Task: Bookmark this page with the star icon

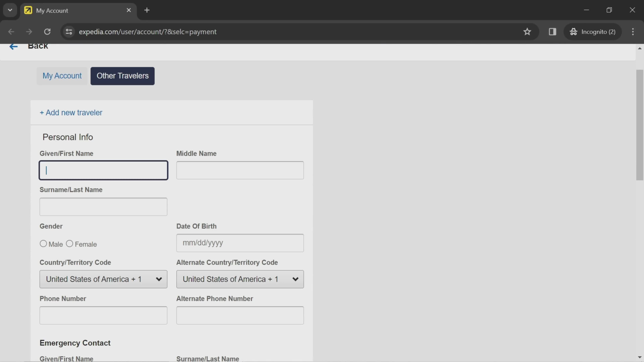Action: point(527,32)
